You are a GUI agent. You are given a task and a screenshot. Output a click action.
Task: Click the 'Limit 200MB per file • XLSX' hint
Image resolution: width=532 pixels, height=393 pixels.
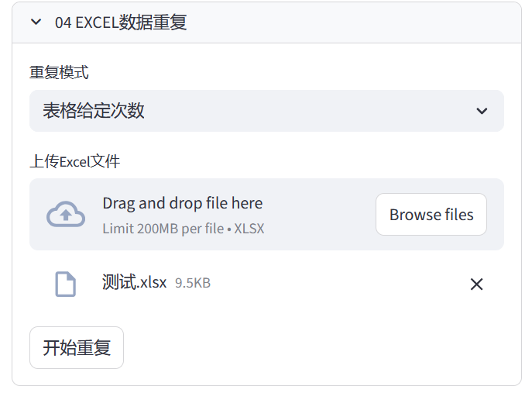coord(183,229)
